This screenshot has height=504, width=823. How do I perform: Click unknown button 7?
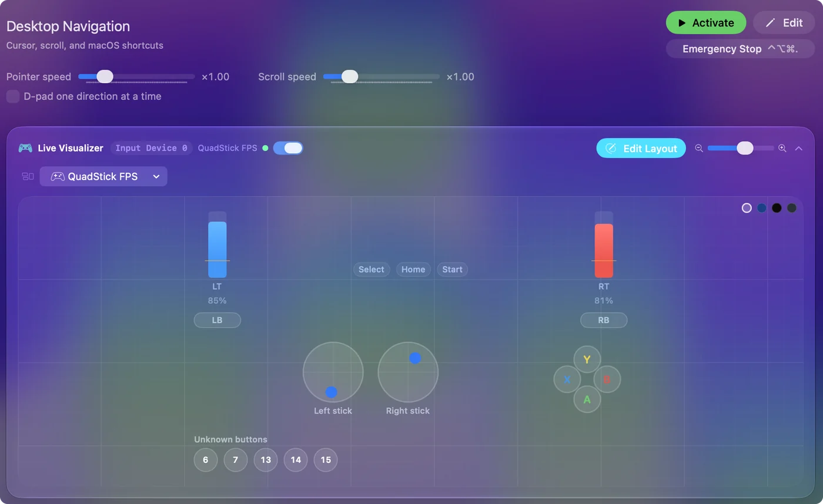236,460
